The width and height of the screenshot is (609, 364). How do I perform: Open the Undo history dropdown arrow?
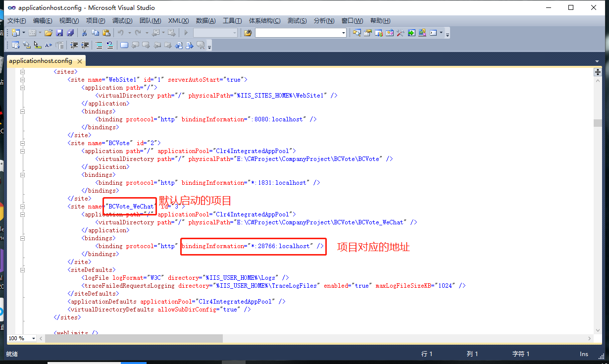pos(129,33)
